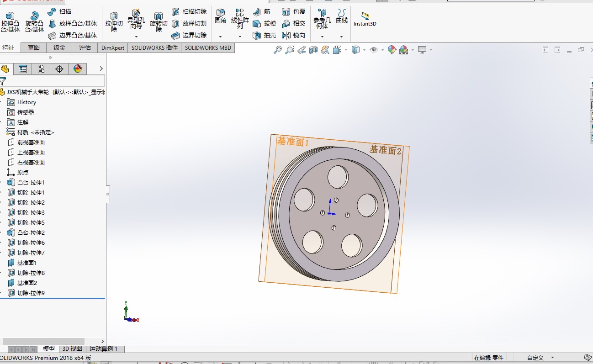Pick the 边界切除 boundary cut tool
593x364 pixels.
189,35
